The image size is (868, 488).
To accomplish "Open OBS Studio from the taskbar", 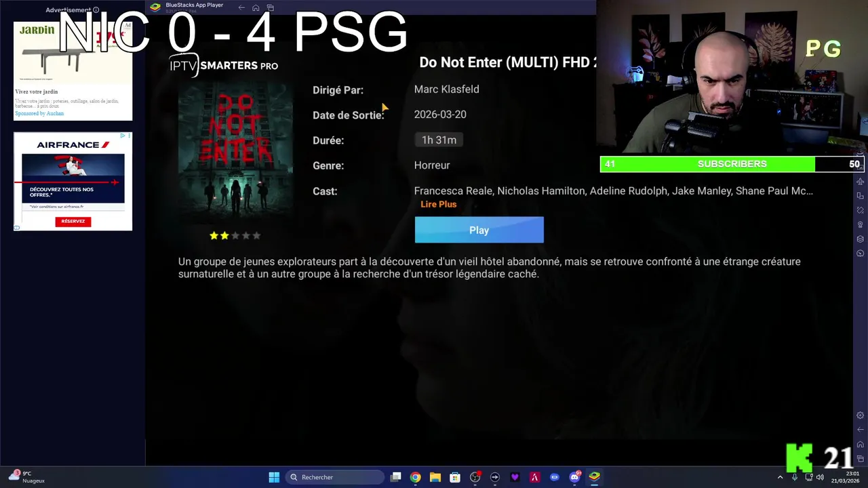I will [475, 477].
